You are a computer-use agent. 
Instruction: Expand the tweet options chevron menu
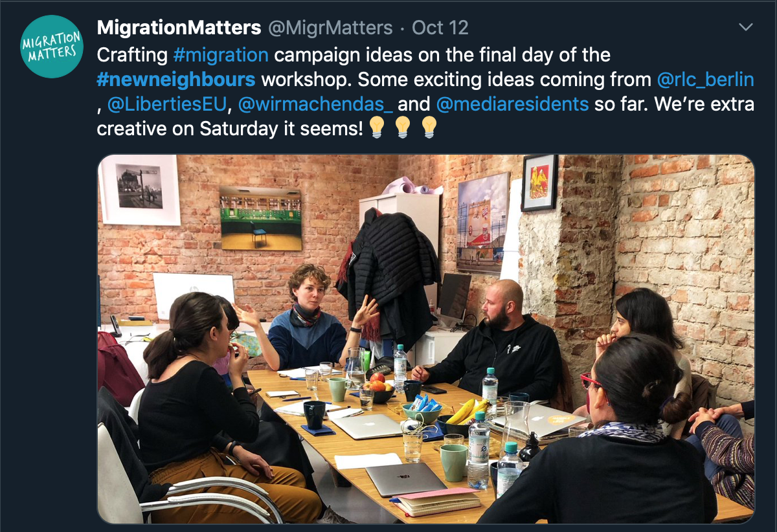tap(746, 27)
